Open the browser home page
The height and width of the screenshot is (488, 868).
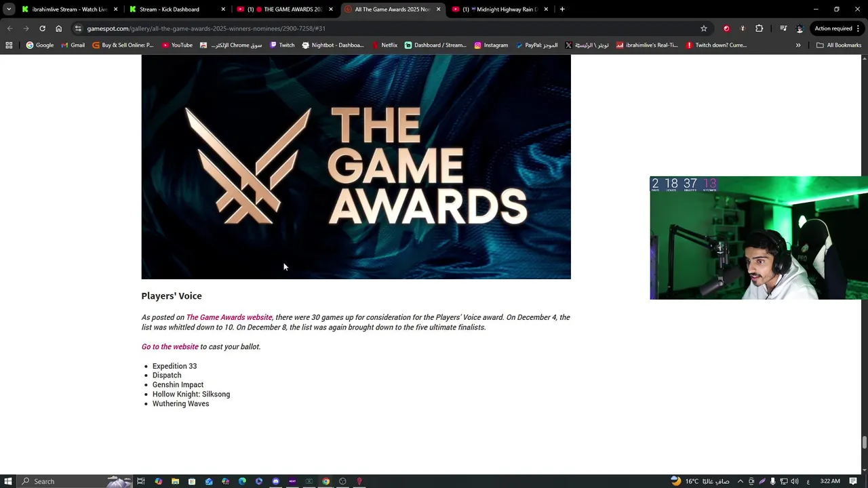[x=58, y=28]
